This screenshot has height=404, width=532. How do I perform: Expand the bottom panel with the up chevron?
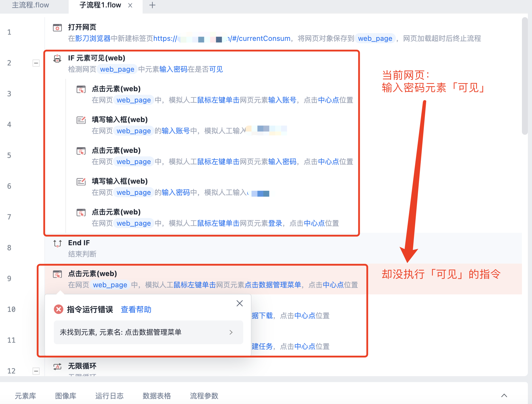pyautogui.click(x=504, y=395)
